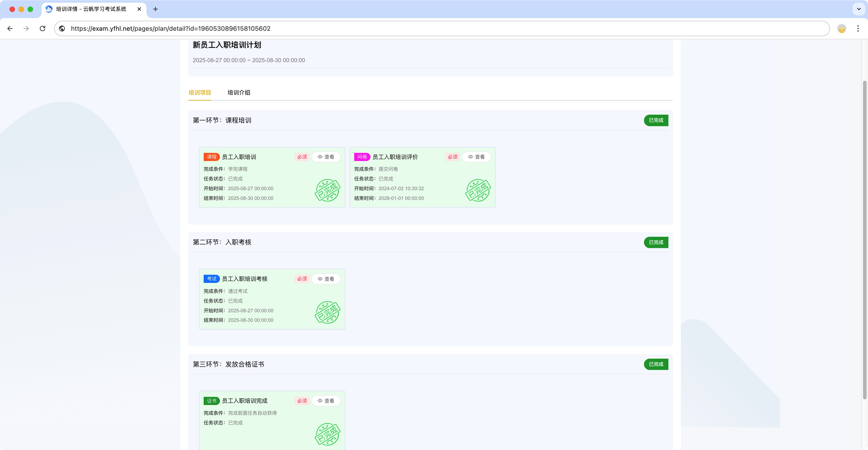The height and width of the screenshot is (450, 868).
Task: Click start time 2024-07-02 10:30:32
Action: pos(401,189)
